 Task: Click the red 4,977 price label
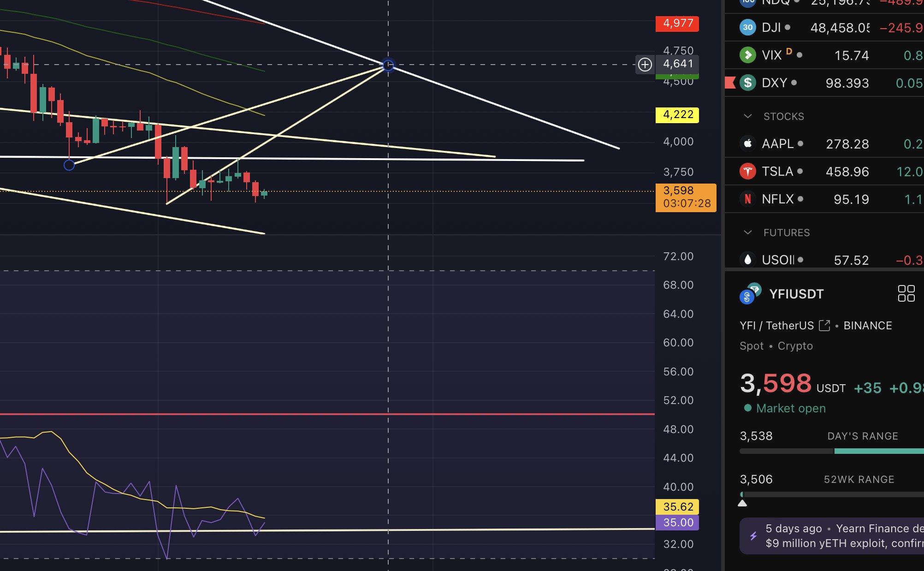[x=677, y=24]
